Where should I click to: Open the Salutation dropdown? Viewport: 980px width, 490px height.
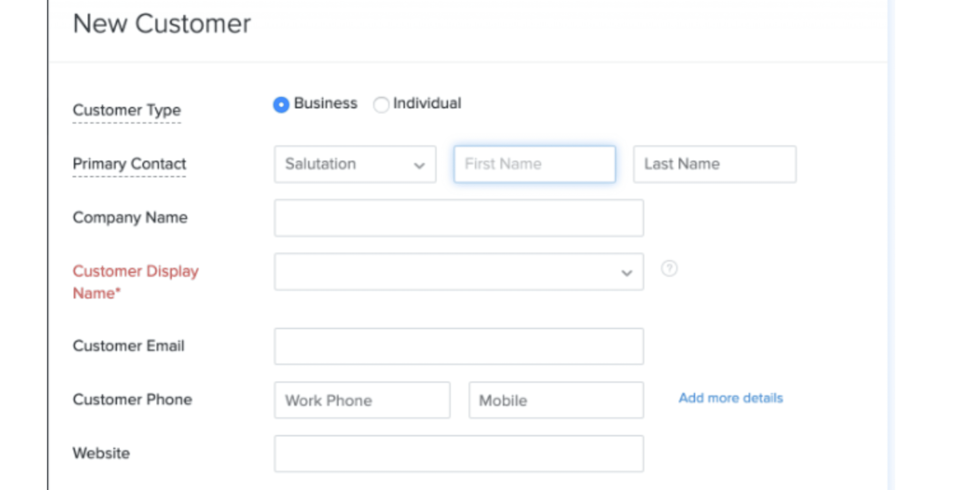pos(354,164)
